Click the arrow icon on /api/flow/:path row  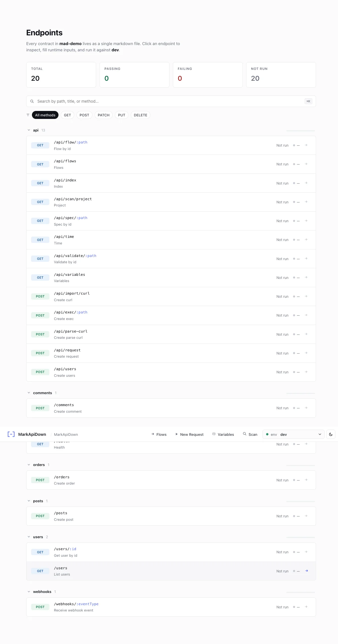click(306, 145)
